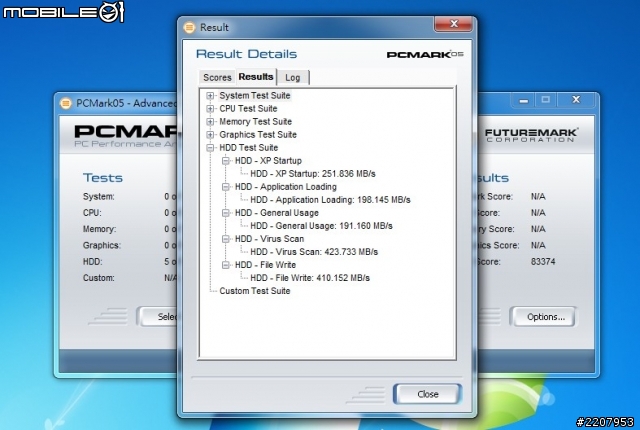This screenshot has width=640, height=430.
Task: Select the Custom Test Suite row
Action: 255,291
